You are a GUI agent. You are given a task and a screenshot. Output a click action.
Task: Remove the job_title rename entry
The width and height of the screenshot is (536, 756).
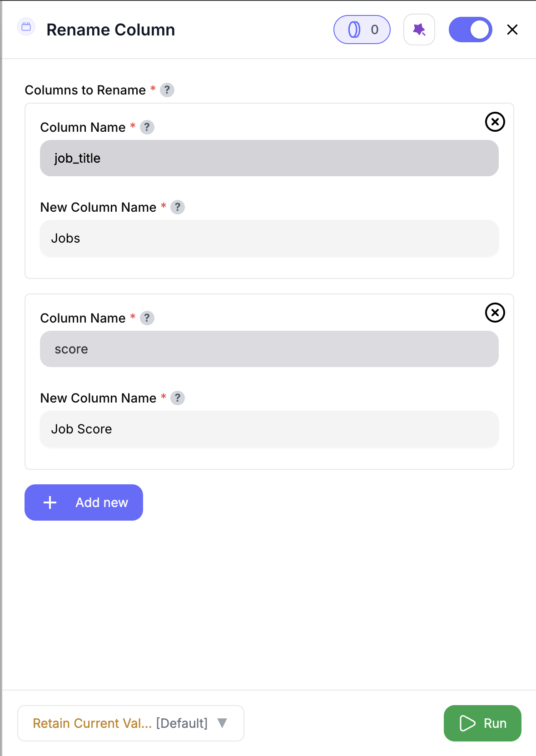495,122
